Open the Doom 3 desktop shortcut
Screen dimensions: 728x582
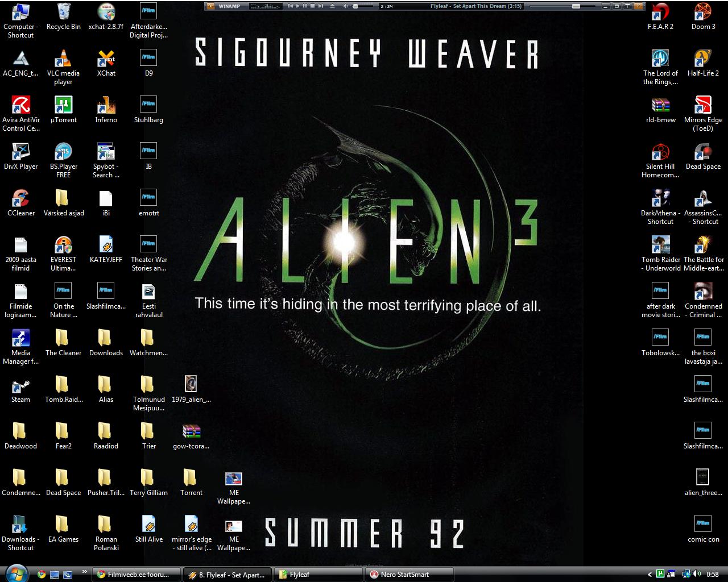coord(704,16)
